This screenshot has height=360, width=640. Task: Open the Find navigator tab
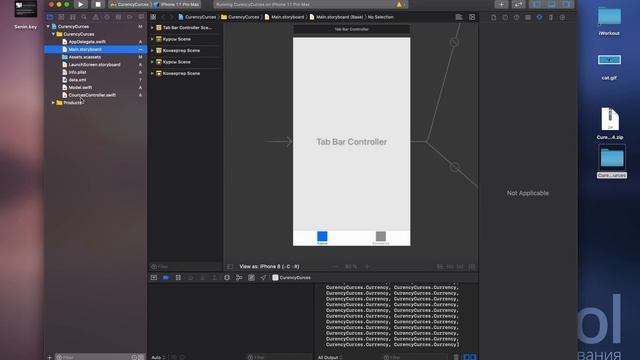tap(84, 17)
